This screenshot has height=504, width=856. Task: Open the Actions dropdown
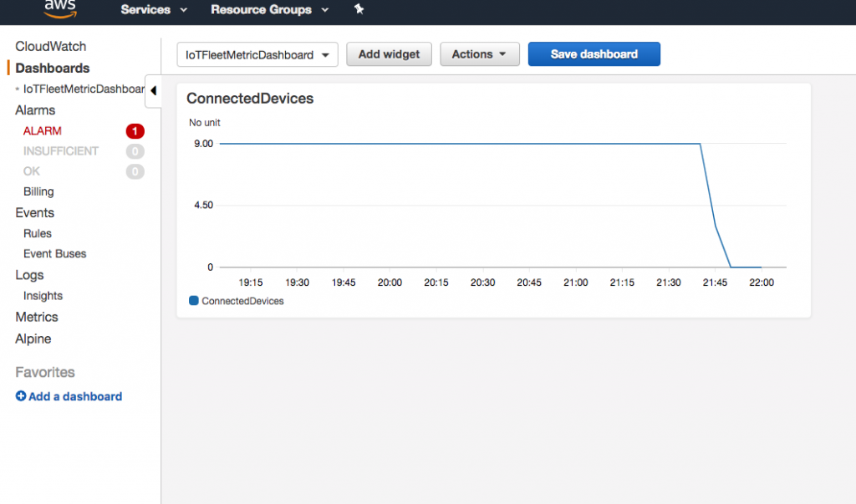point(479,54)
